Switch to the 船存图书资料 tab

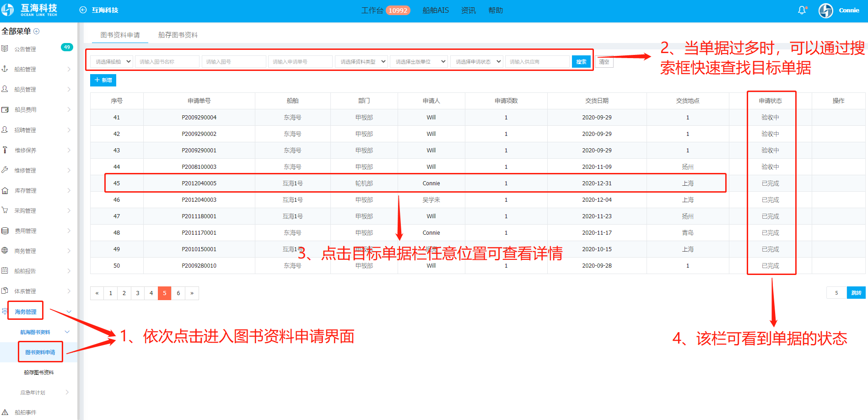pyautogui.click(x=178, y=35)
